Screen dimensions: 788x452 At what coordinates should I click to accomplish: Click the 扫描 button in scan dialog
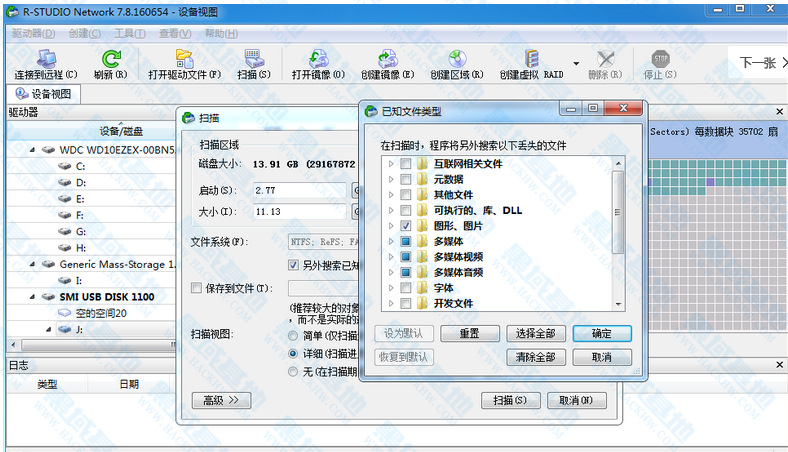[511, 400]
